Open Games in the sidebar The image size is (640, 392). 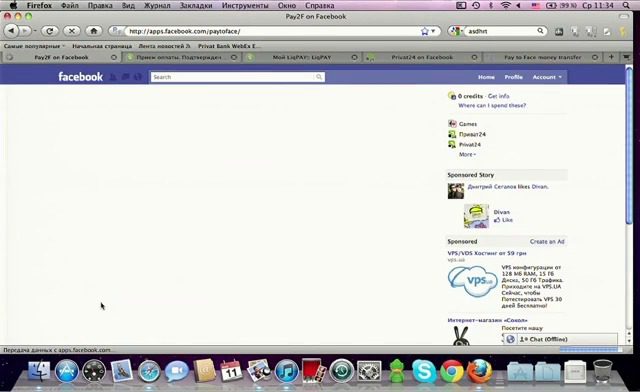(468, 124)
